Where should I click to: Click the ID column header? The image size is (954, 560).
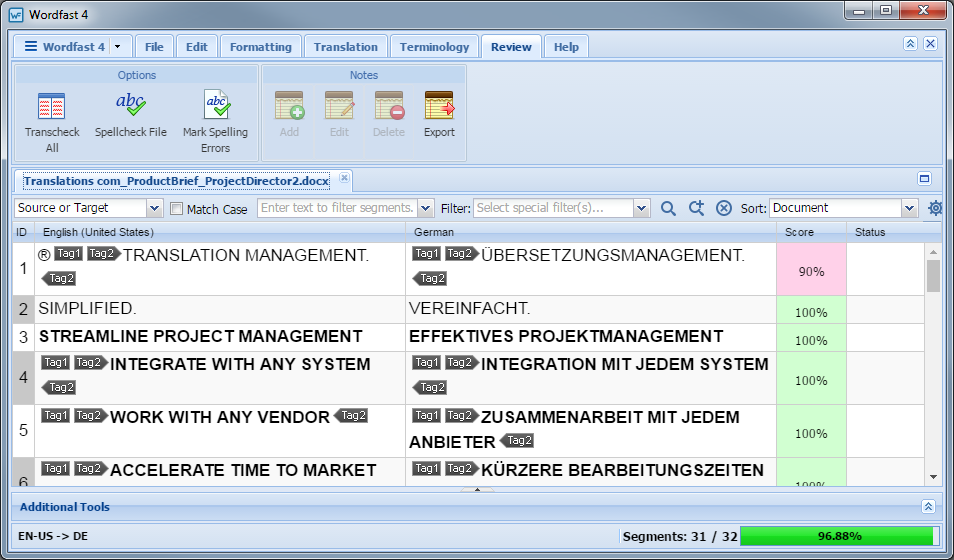pos(23,232)
